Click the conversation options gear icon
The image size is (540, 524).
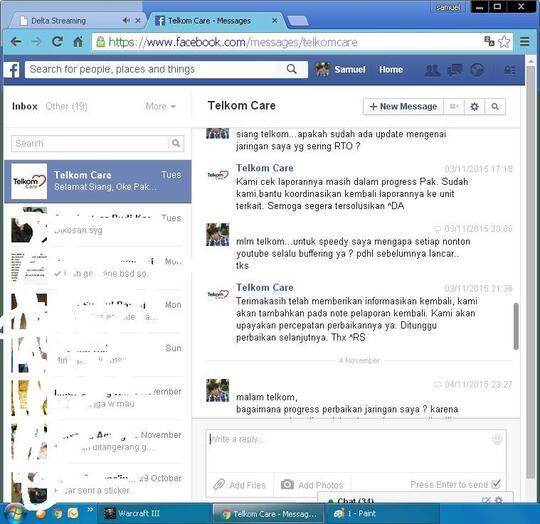(474, 107)
